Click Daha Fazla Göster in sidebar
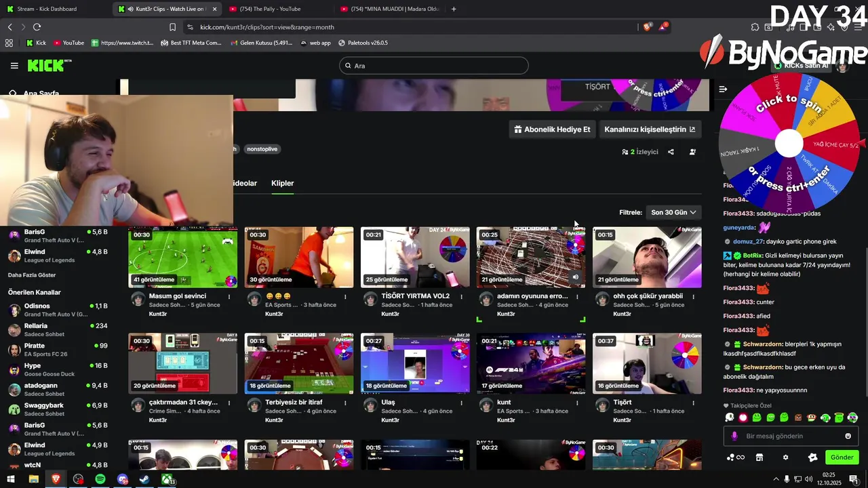 coord(32,275)
